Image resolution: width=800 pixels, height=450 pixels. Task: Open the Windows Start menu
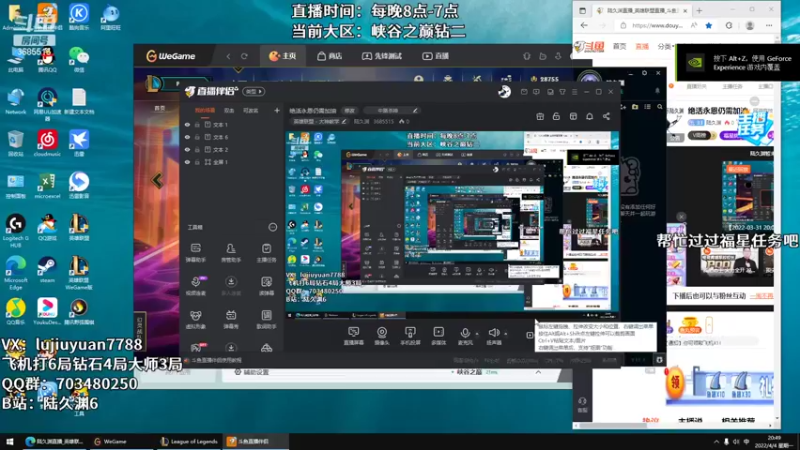pos(9,441)
